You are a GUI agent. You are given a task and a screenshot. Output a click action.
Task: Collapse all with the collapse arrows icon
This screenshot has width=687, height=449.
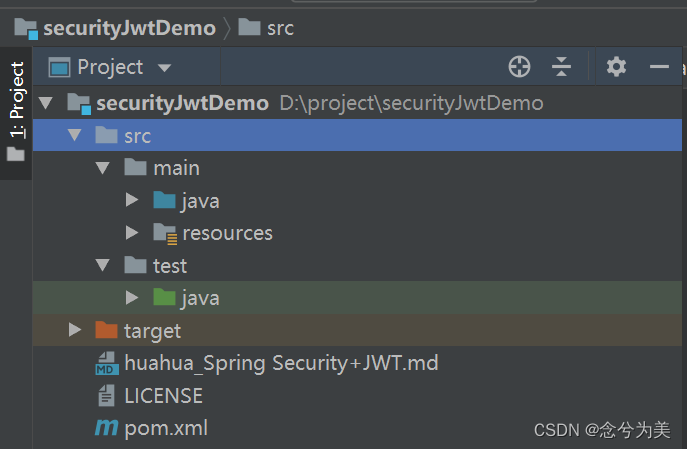coord(561,67)
